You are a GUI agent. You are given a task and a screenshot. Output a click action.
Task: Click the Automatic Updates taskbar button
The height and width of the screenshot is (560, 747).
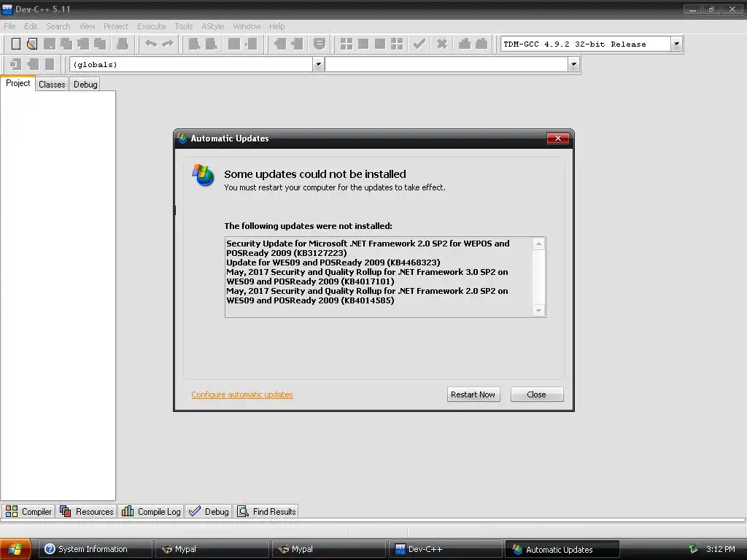coord(562,549)
